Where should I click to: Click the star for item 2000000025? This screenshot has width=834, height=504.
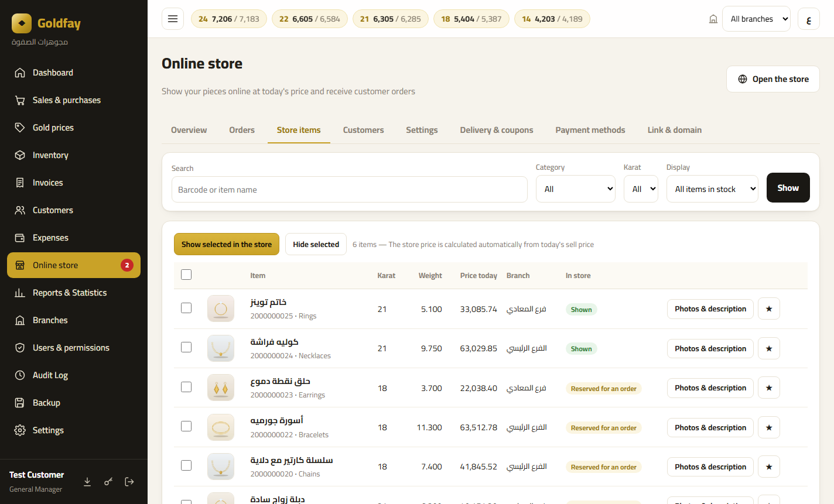[769, 309]
